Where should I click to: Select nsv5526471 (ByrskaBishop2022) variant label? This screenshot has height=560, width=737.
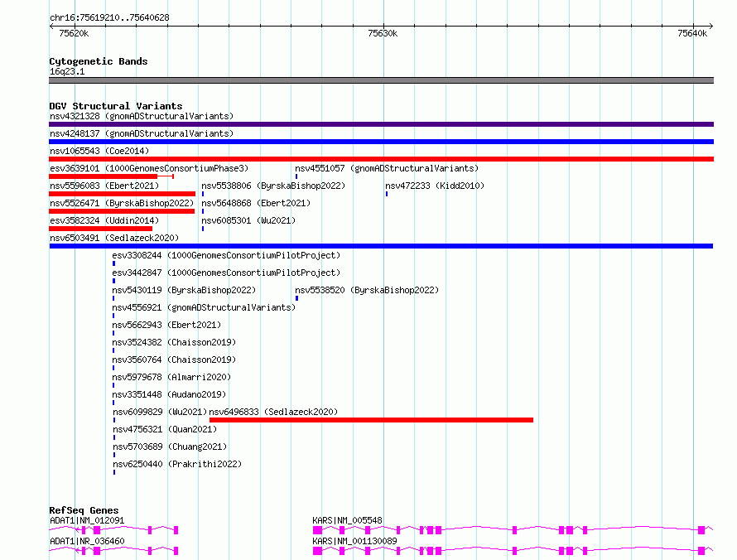[122, 203]
